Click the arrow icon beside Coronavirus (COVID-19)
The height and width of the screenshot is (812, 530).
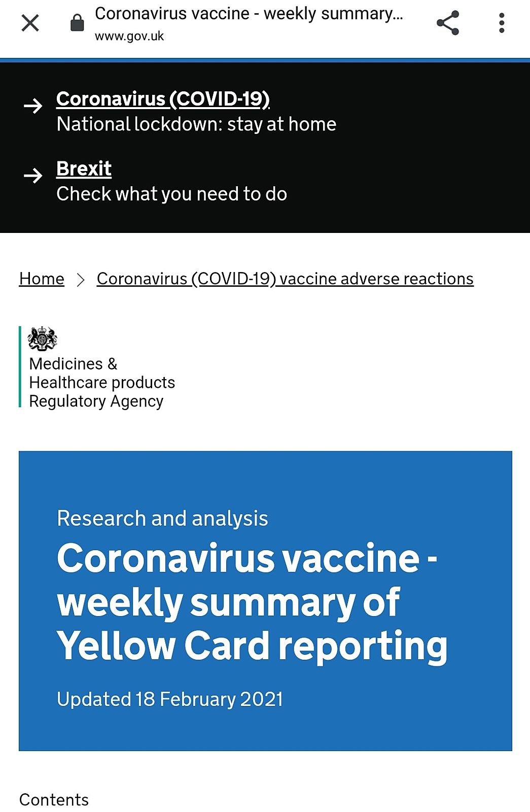[33, 106]
